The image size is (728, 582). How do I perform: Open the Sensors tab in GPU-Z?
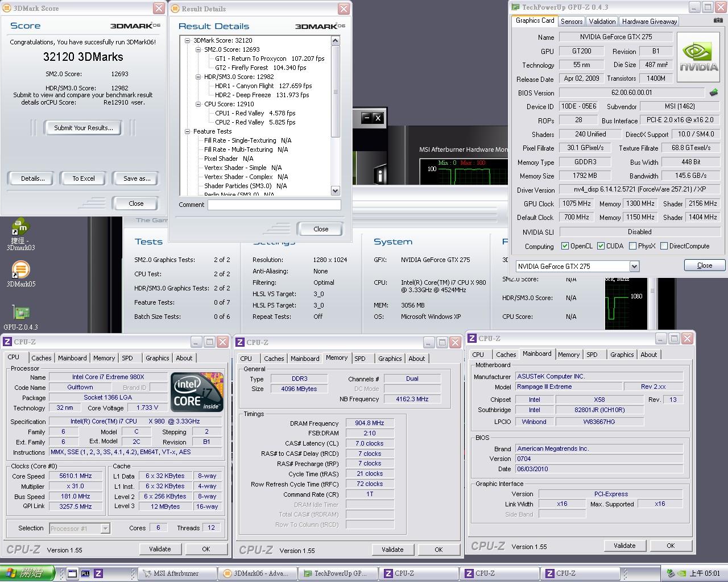coord(572,22)
